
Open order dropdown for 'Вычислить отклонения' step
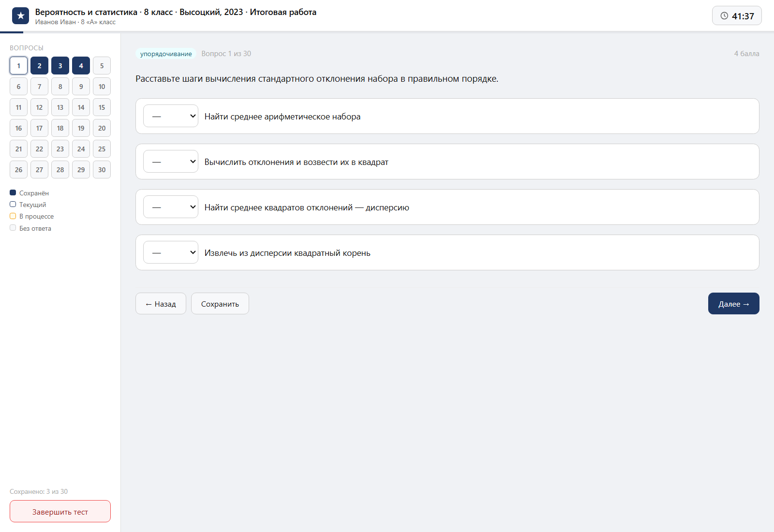point(171,162)
